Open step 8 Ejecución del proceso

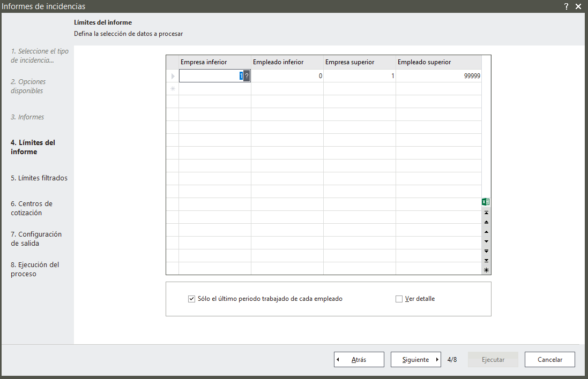click(35, 269)
